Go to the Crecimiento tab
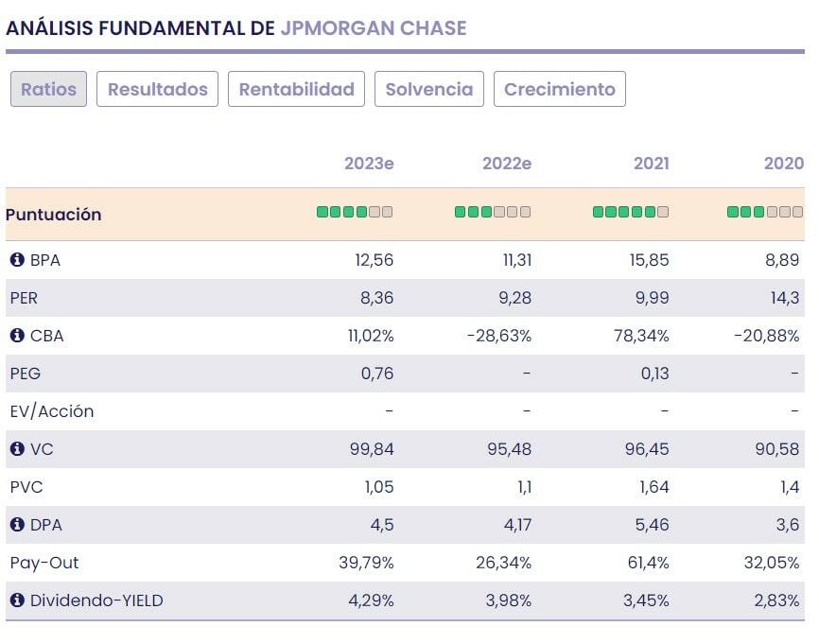 point(559,90)
